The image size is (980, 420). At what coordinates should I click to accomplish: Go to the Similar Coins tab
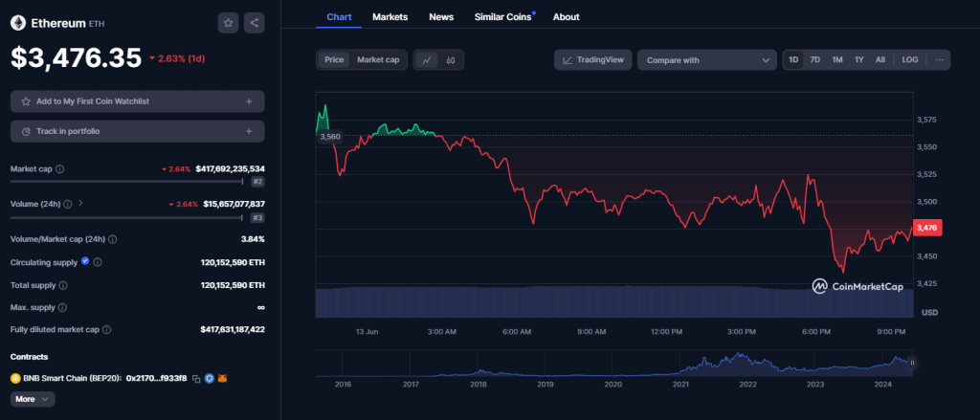coord(503,16)
